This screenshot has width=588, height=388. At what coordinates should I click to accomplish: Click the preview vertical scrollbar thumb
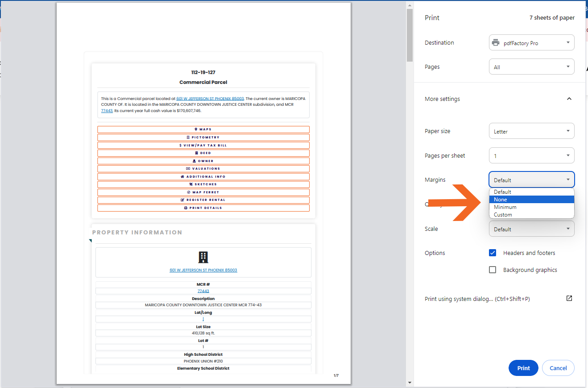[x=410, y=35]
